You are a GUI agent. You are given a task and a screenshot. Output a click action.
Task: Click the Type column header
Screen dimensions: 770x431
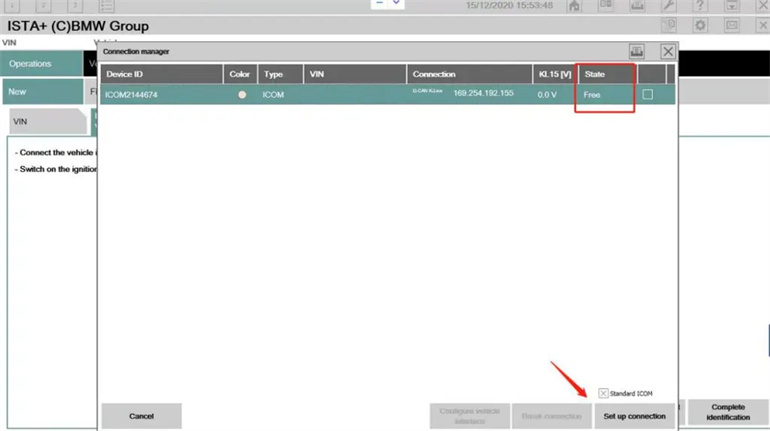pyautogui.click(x=280, y=74)
